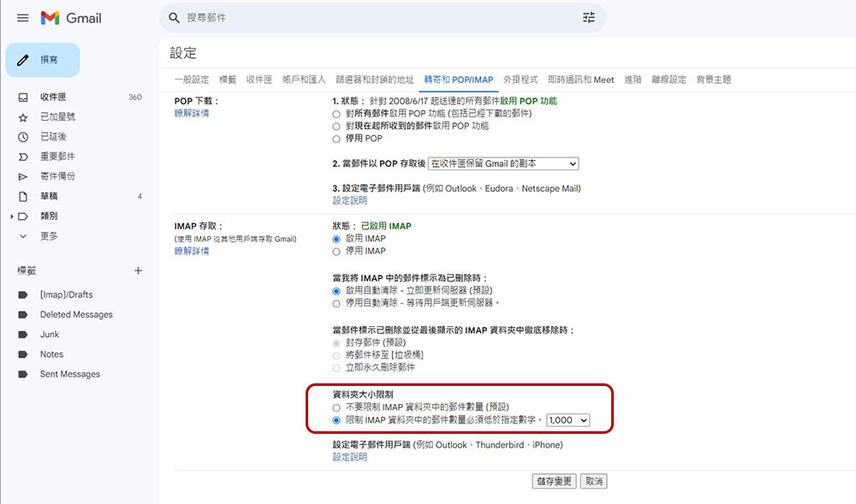Open search filter options icon
Image resolution: width=856 pixels, height=504 pixels.
589,18
